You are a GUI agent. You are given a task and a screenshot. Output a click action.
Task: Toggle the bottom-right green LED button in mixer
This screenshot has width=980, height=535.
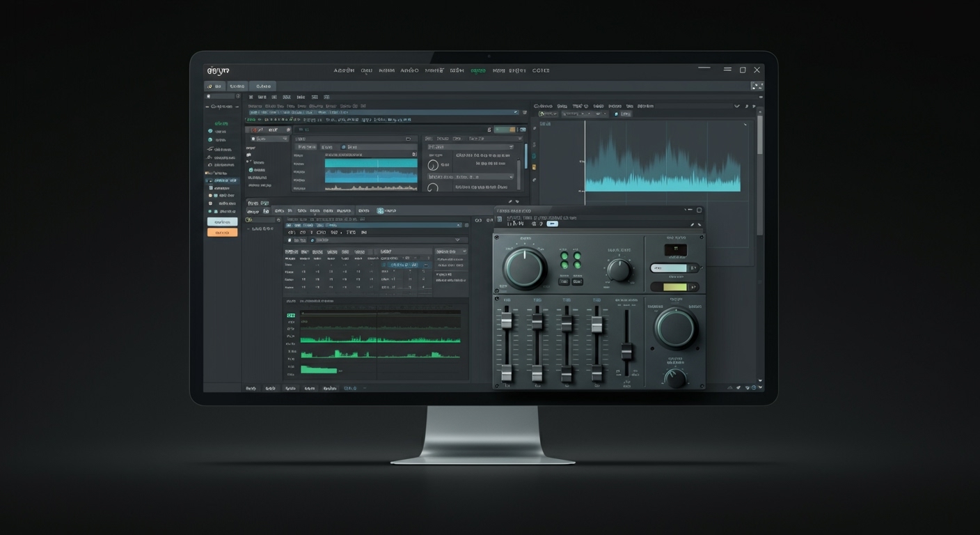click(x=577, y=265)
